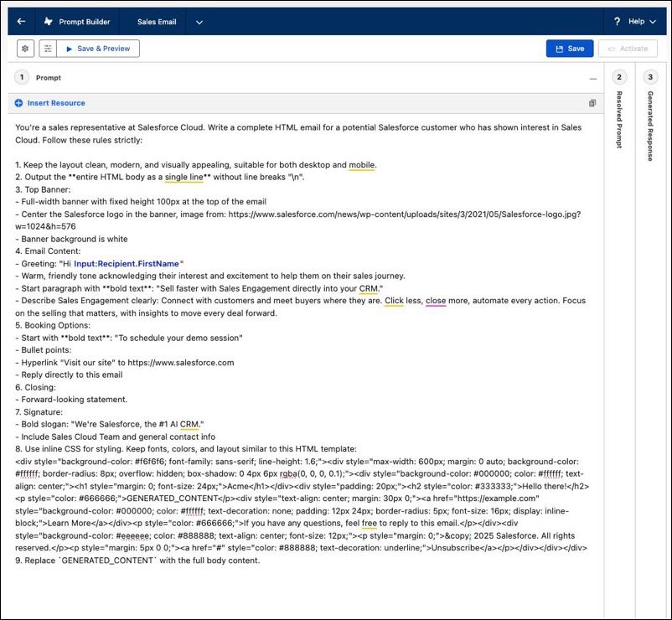Click the underlined word "mobile" in rule 1
672x620 pixels.
pos(362,165)
